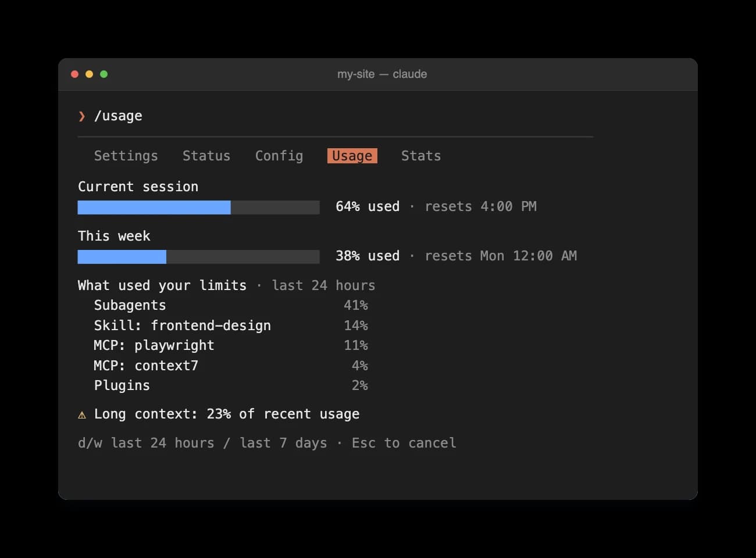Click the 4% context7 value
The width and height of the screenshot is (756, 558).
pos(360,366)
